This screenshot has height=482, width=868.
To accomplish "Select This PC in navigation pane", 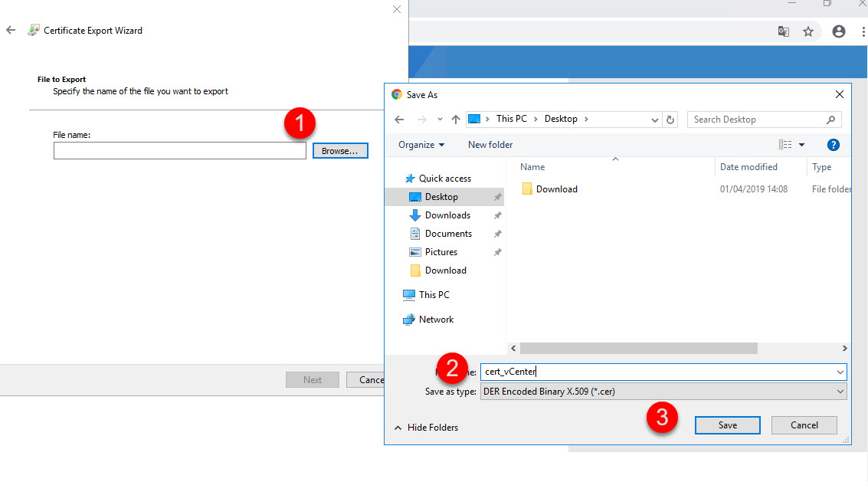I will (434, 295).
